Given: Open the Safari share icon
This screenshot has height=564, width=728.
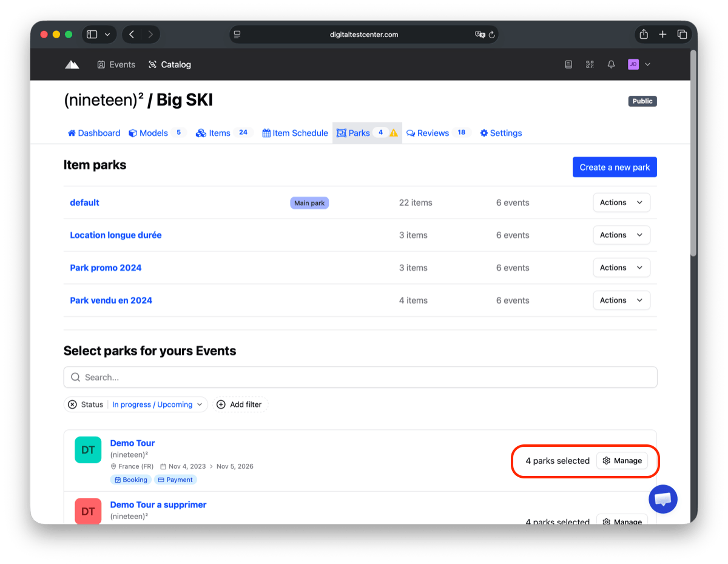Looking at the screenshot, I should tap(644, 35).
